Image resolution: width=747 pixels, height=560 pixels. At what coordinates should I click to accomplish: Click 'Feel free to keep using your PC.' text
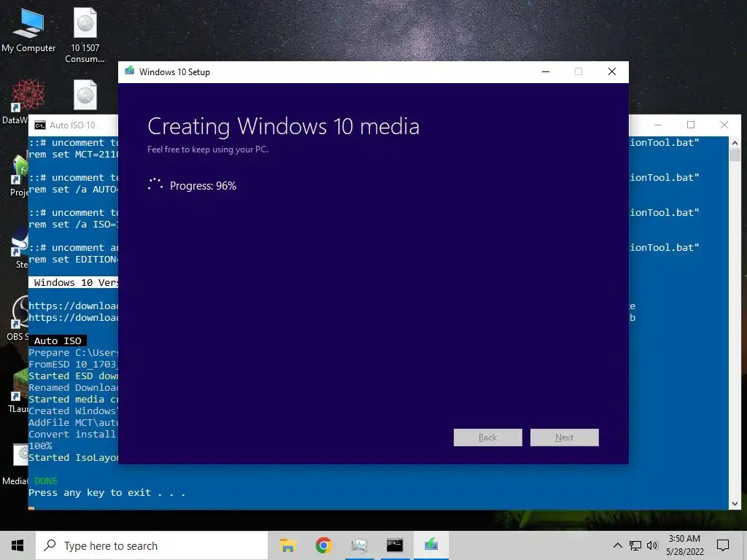click(x=208, y=149)
